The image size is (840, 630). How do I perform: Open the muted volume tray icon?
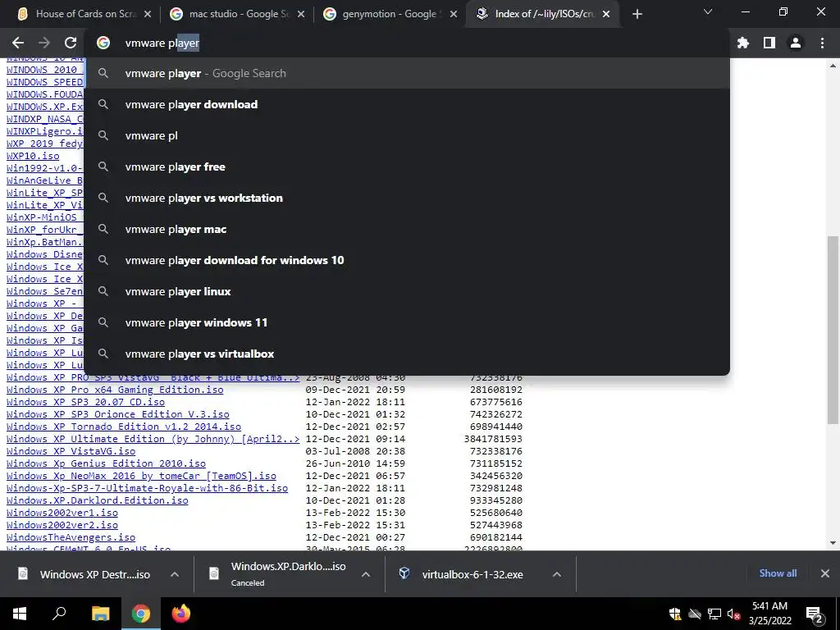tap(733, 614)
